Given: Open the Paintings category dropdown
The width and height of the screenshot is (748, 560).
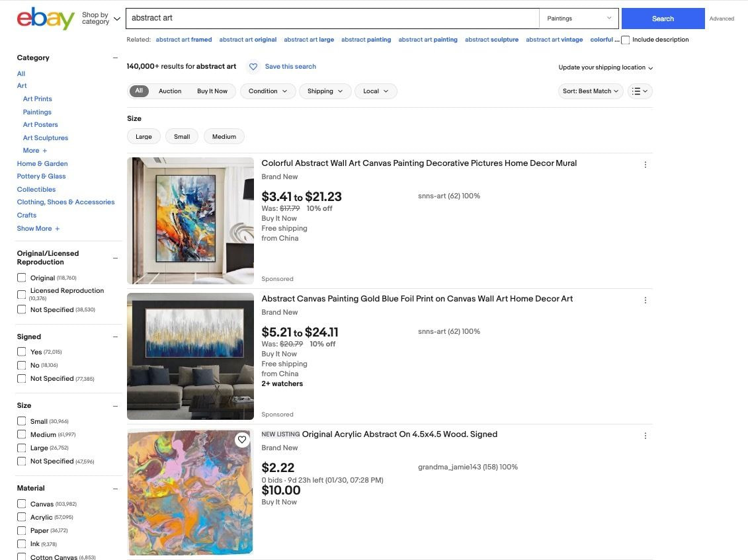Looking at the screenshot, I should [x=579, y=19].
